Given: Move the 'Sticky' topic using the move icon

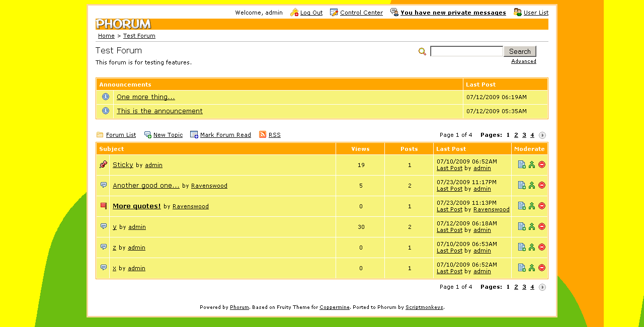Looking at the screenshot, I should [x=522, y=165].
